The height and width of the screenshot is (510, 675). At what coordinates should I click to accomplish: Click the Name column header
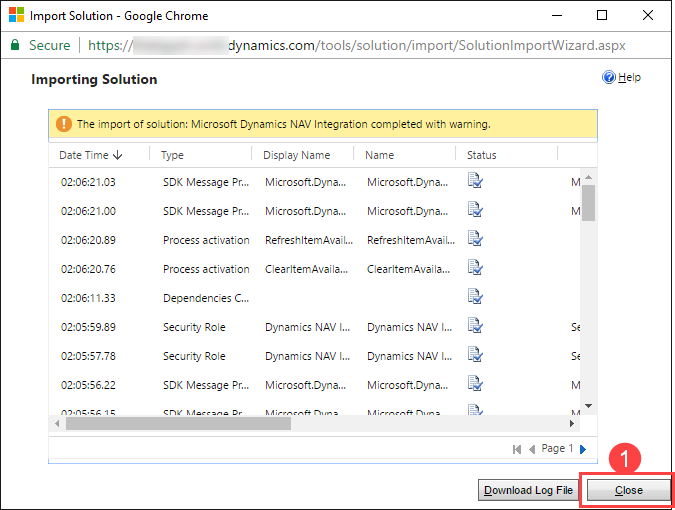click(x=379, y=155)
